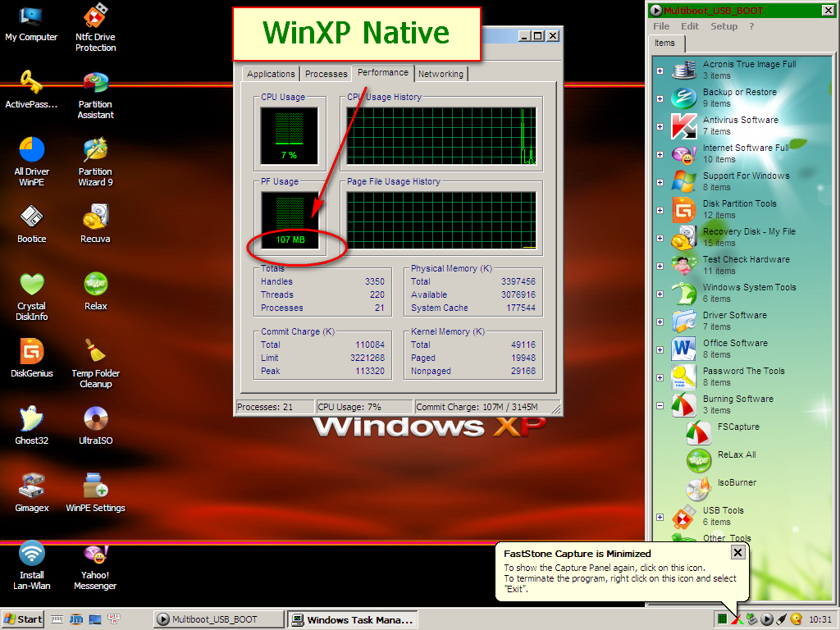Expand Disk Partition Tools group
Viewport: 840px width, 630px height.
[660, 210]
